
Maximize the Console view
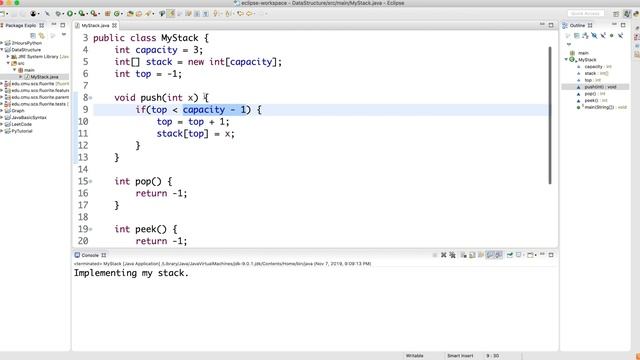pyautogui.click(x=551, y=255)
